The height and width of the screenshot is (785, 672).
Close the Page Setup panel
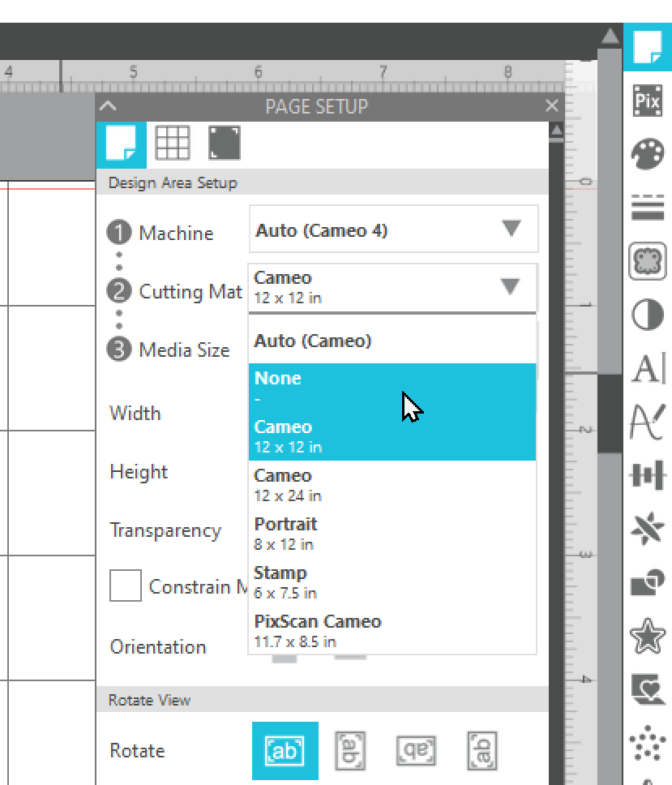(x=551, y=105)
